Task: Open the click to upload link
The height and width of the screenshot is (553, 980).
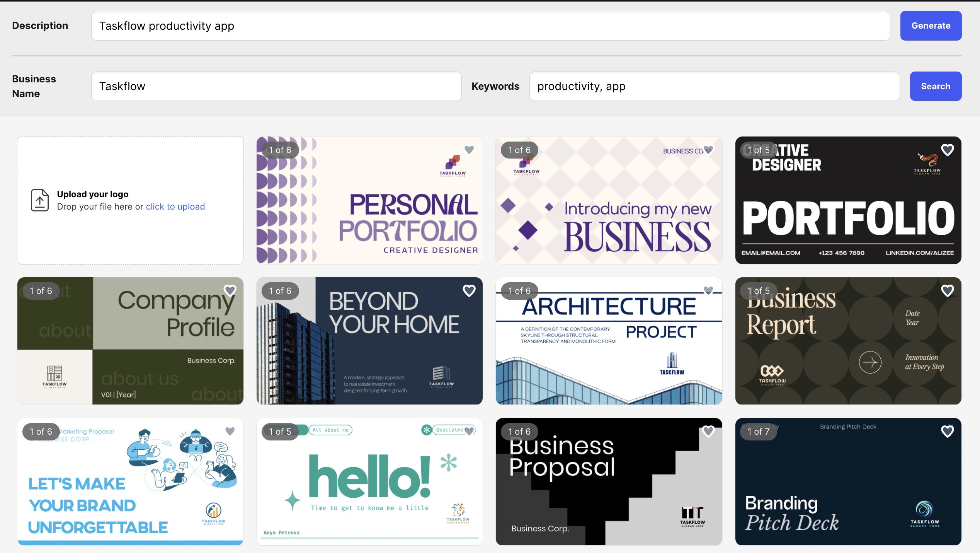Action: tap(175, 207)
